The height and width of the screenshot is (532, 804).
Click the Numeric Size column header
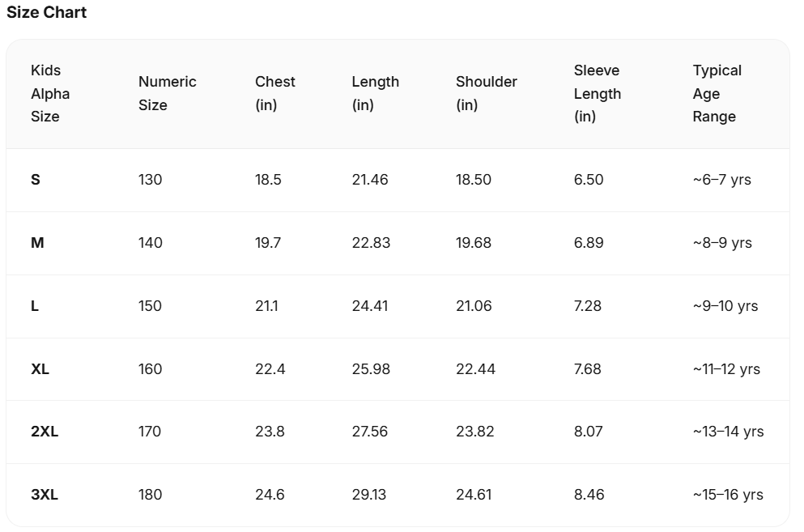point(167,93)
